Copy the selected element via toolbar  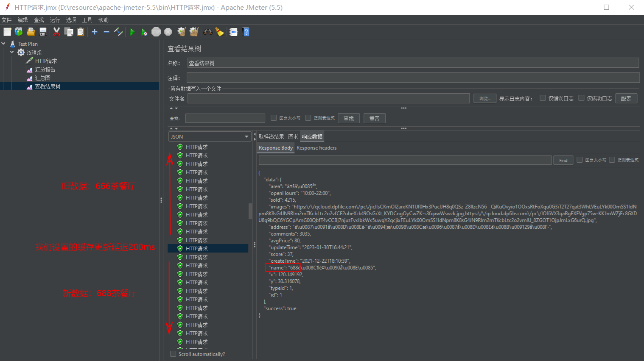(x=69, y=32)
